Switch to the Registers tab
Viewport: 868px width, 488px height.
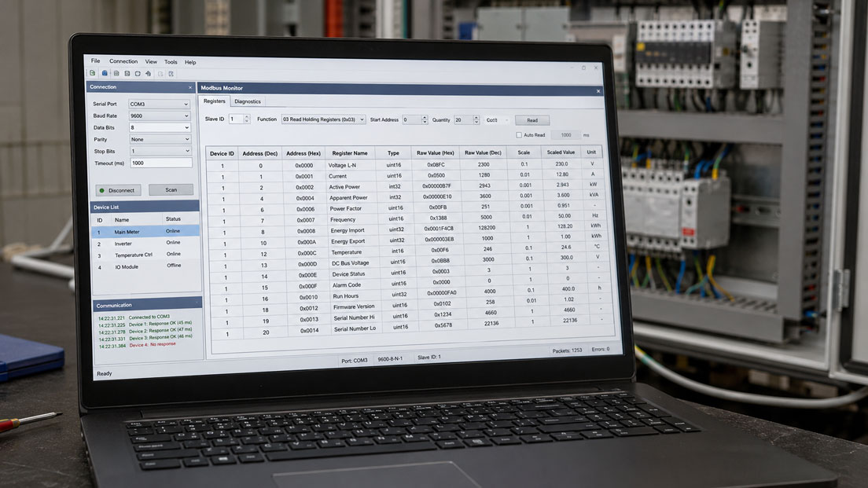[214, 101]
